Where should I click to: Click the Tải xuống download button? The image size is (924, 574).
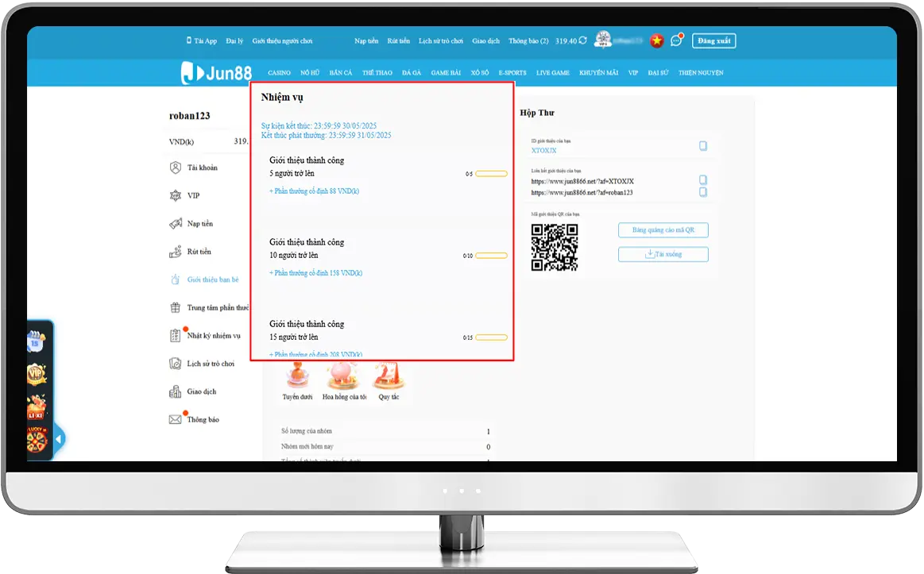[663, 254]
